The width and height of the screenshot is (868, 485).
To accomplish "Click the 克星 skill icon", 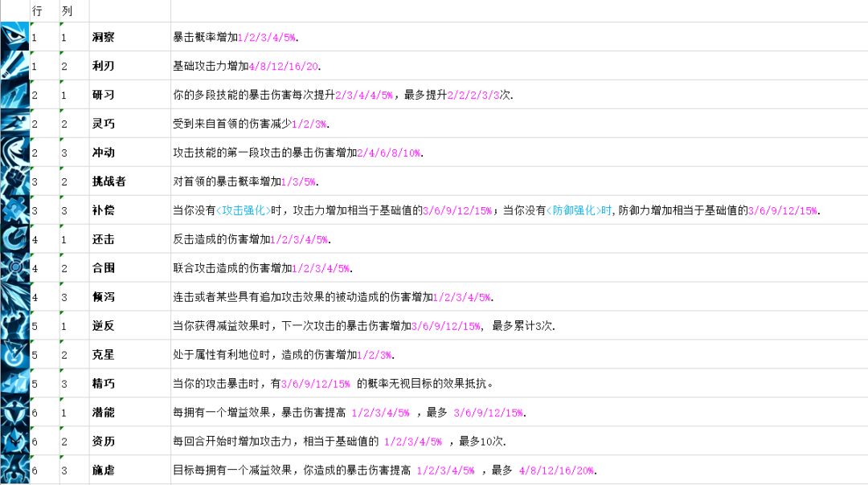I will (x=14, y=354).
